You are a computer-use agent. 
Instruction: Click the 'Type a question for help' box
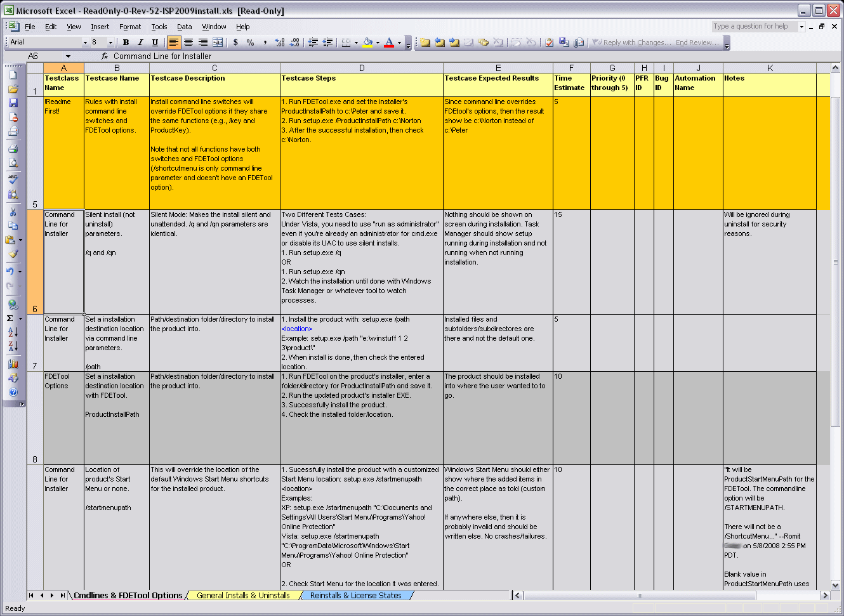tap(754, 26)
